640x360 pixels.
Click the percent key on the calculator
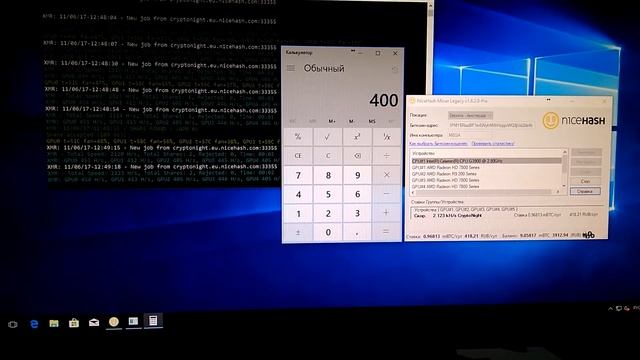pos(298,137)
